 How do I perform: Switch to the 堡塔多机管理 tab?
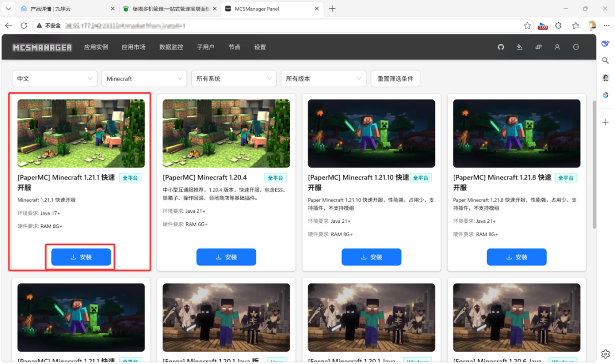(x=168, y=9)
